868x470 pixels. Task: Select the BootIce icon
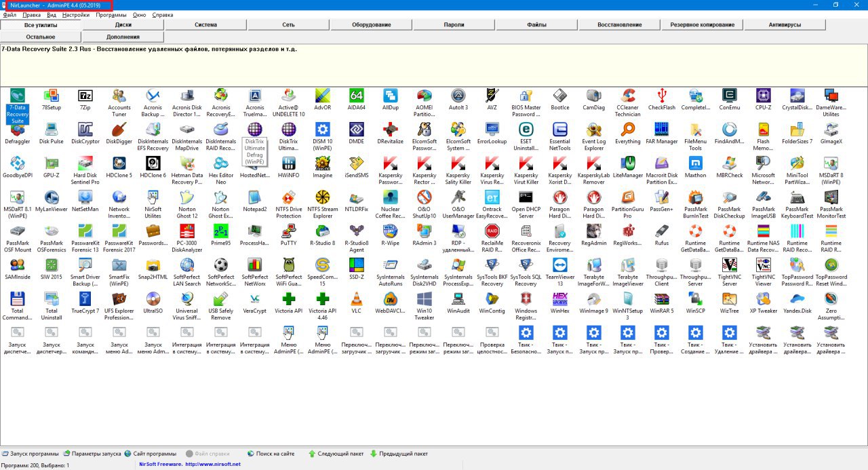[560, 96]
